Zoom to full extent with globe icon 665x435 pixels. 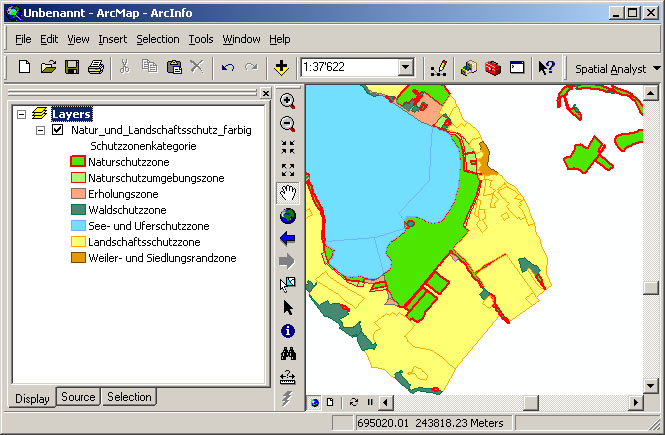[288, 216]
